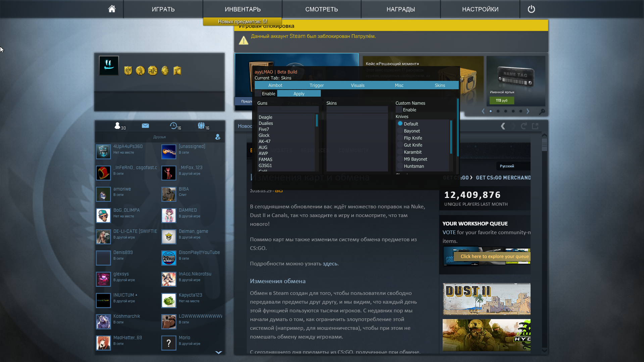Click the home icon in the top navigation bar
Viewport: 644px width, 362px height.
click(x=112, y=9)
